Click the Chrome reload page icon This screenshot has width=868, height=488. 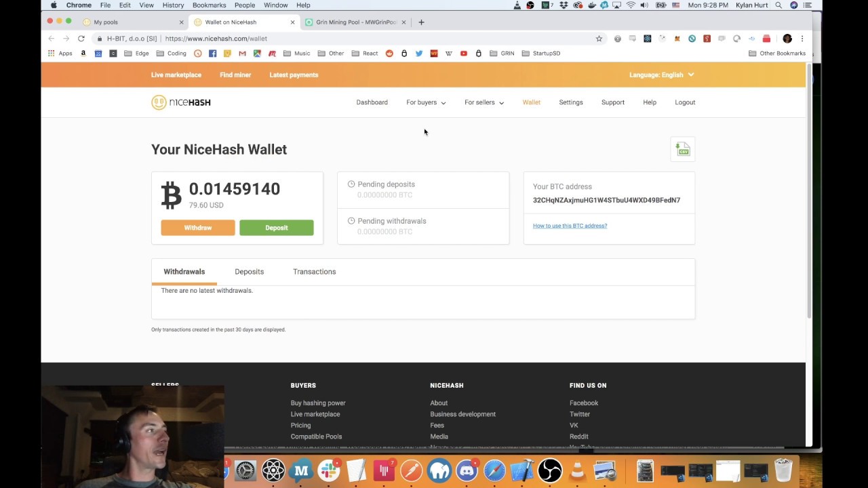click(x=81, y=39)
